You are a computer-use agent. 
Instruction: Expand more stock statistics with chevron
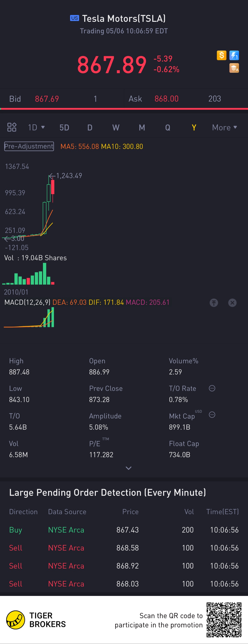(128, 468)
